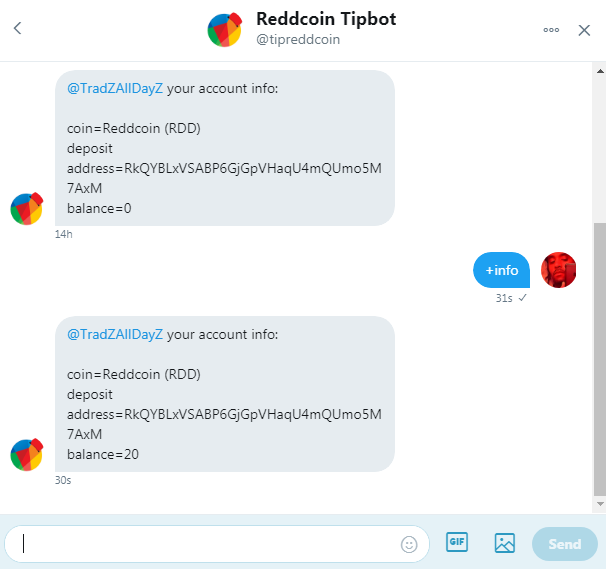Go back using the left arrow
The height and width of the screenshot is (569, 606).
tap(17, 28)
